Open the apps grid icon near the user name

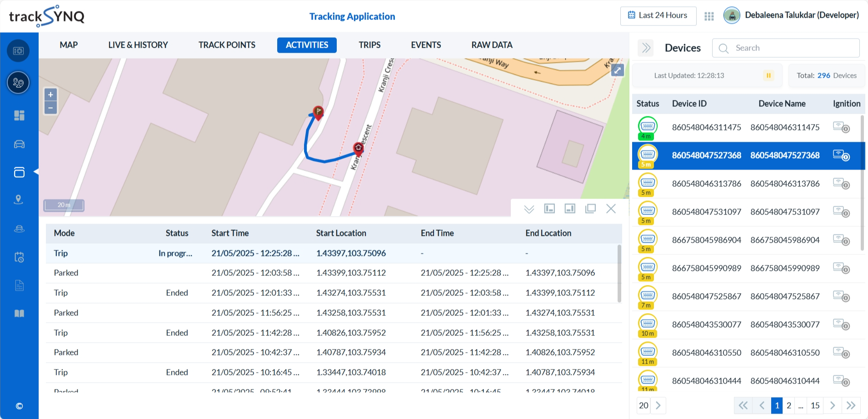pyautogui.click(x=708, y=15)
